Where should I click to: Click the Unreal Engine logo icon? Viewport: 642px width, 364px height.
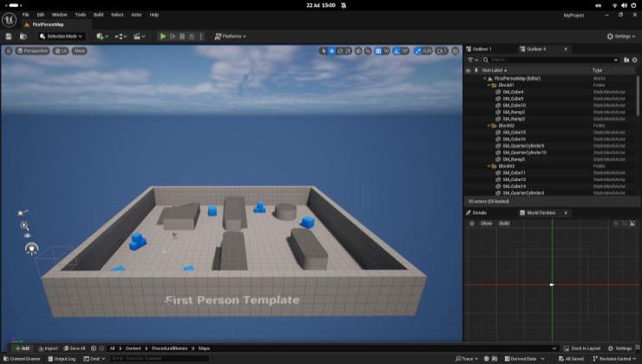pos(10,15)
